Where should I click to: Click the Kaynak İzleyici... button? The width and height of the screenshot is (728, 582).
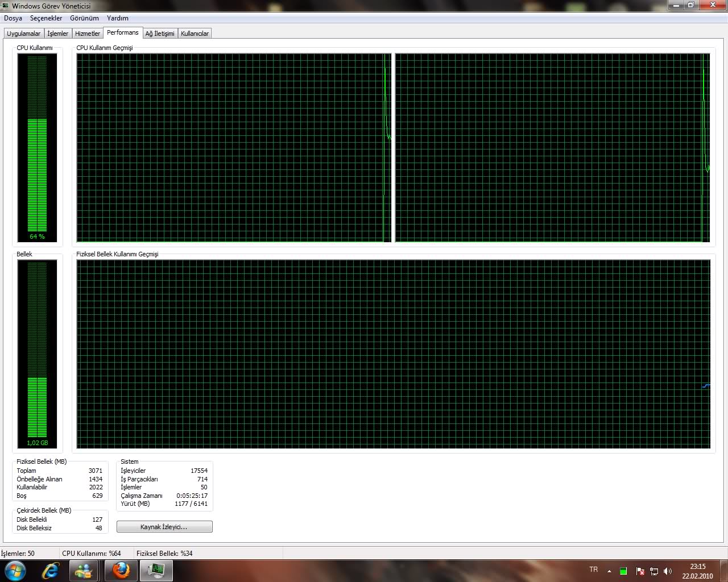164,527
